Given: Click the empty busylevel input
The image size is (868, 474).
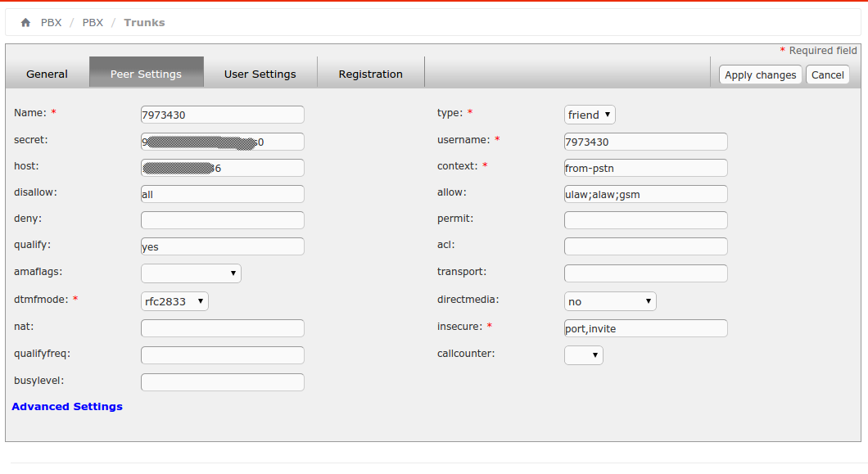Looking at the screenshot, I should point(222,382).
